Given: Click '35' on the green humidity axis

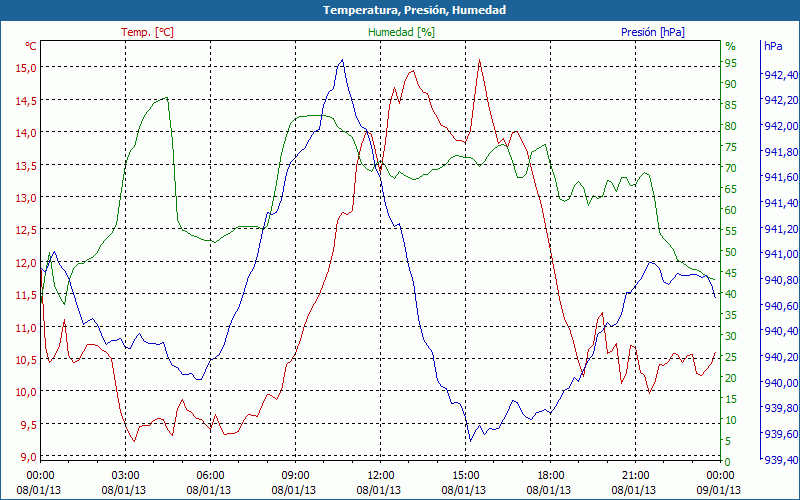Looking at the screenshot, I should pos(731,315).
